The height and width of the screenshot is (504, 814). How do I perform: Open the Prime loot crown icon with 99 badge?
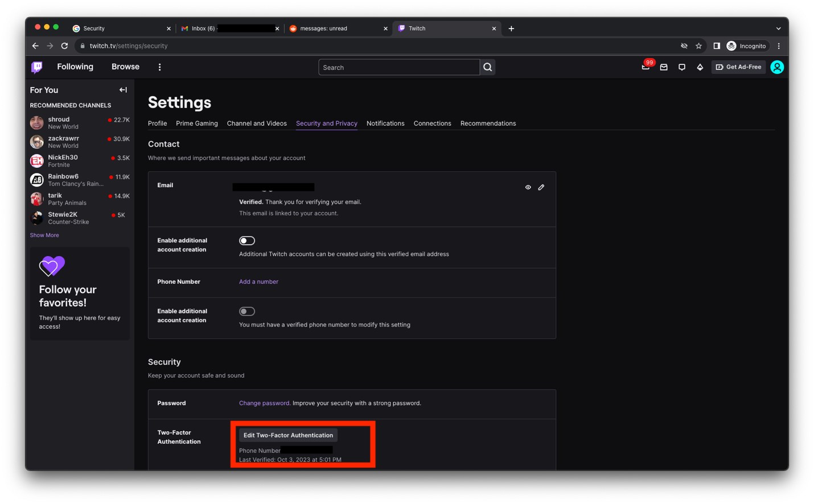pyautogui.click(x=646, y=67)
